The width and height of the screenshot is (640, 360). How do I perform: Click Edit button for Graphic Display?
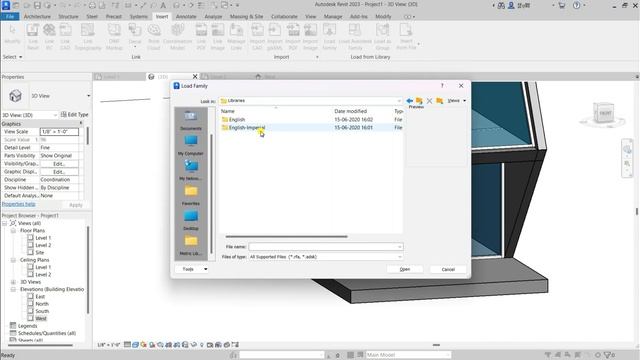59,172
